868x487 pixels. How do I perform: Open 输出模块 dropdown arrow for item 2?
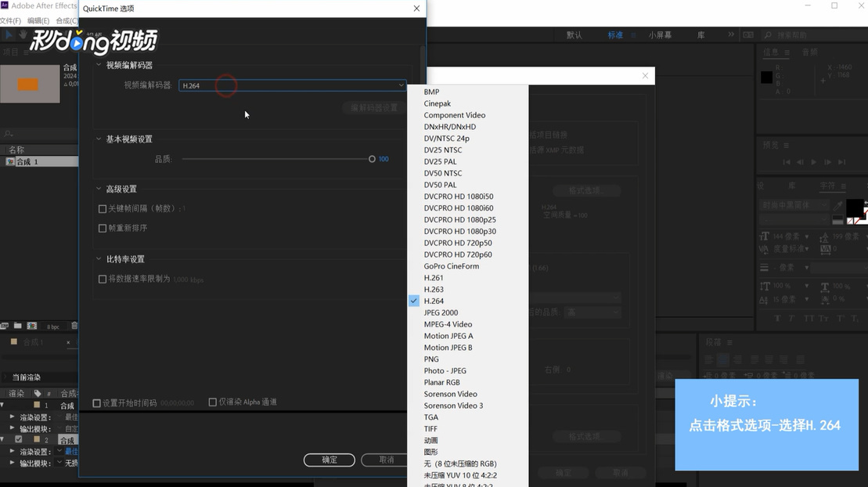(59, 463)
